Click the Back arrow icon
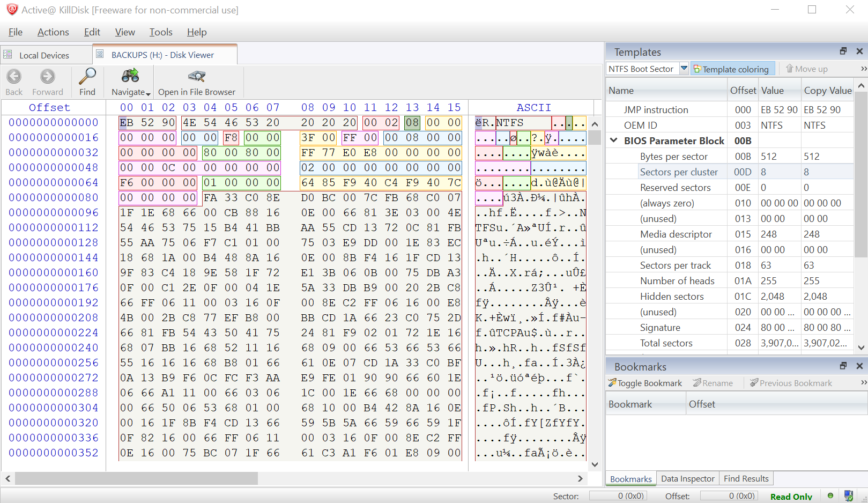Screen dimensions: 868x503 pos(14,77)
